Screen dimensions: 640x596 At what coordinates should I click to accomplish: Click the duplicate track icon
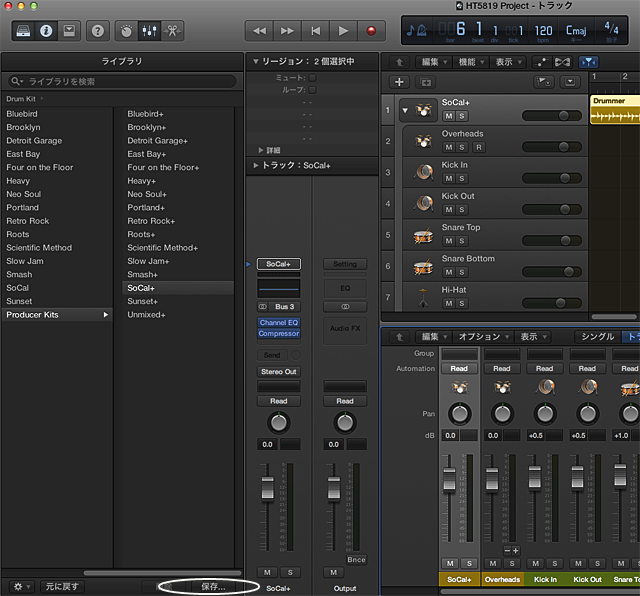426,82
